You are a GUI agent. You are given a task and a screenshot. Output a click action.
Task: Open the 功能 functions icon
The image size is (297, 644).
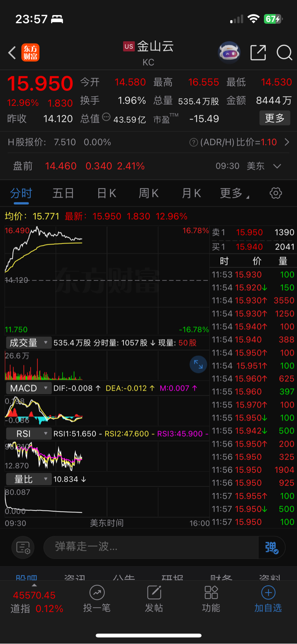point(211,592)
